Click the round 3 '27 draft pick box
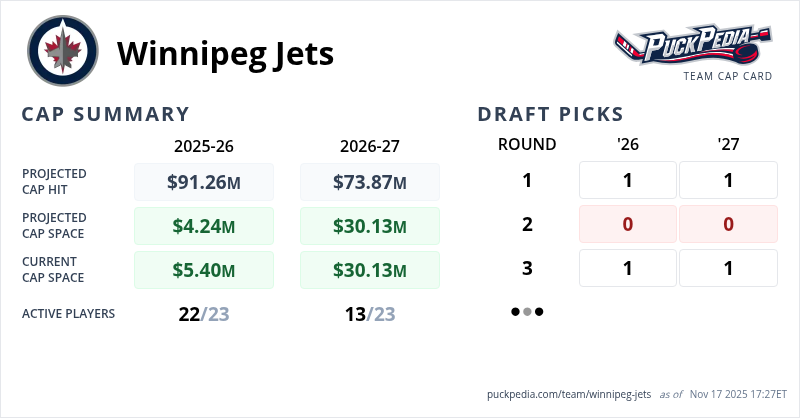 tap(728, 268)
